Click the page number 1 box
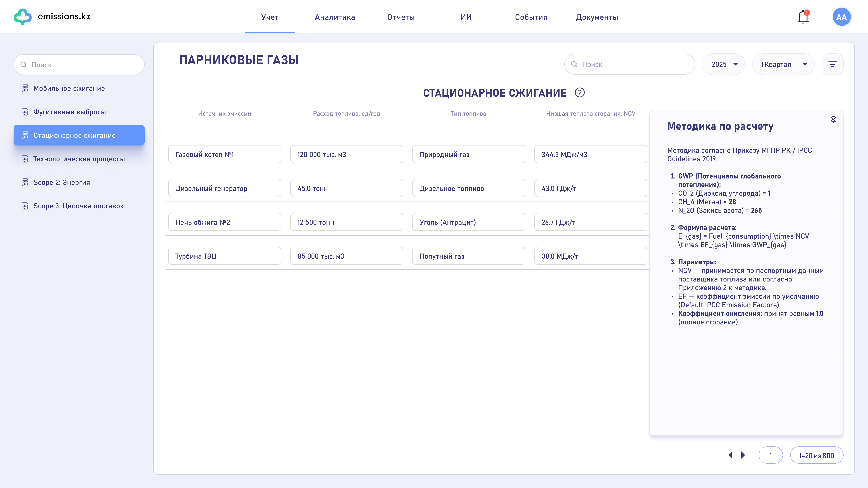Viewport: 868px width, 488px height. 770,455
